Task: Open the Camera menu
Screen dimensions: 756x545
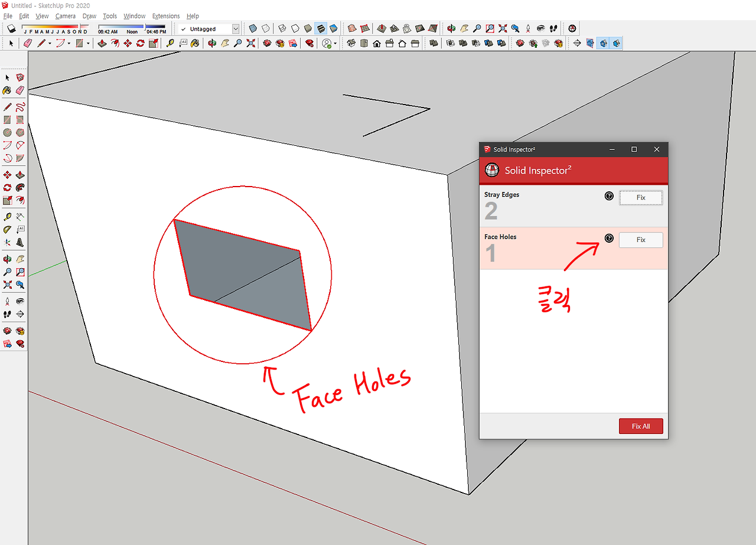Action: [x=66, y=16]
